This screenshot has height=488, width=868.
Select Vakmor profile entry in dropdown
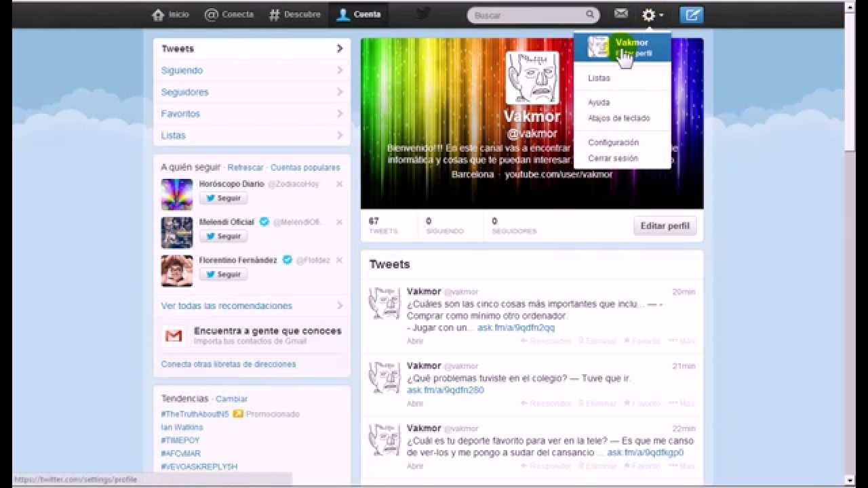coord(622,47)
